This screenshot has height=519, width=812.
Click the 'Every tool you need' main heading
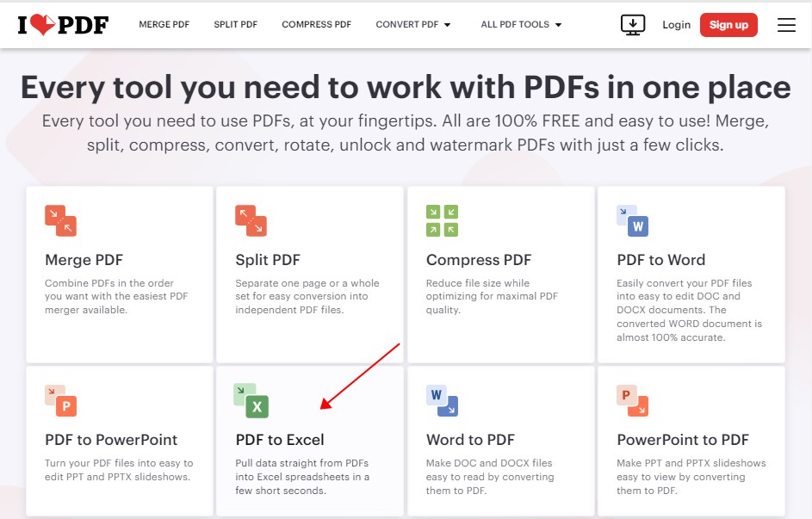tap(406, 87)
